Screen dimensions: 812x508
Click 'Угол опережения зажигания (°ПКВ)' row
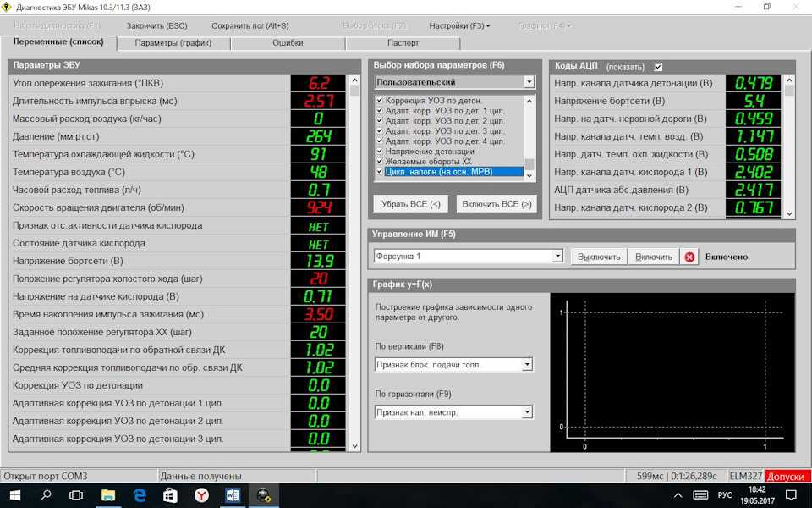(x=177, y=83)
